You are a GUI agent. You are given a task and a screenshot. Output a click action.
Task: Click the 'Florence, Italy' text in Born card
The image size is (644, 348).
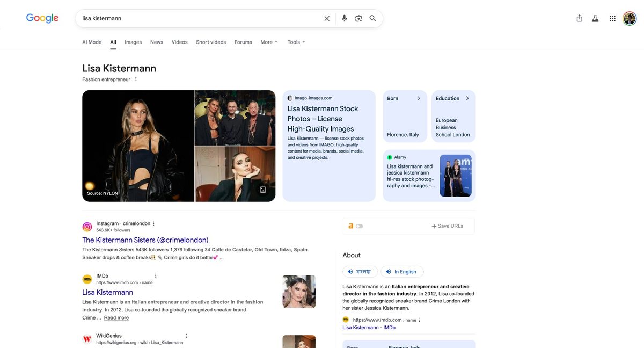403,135
